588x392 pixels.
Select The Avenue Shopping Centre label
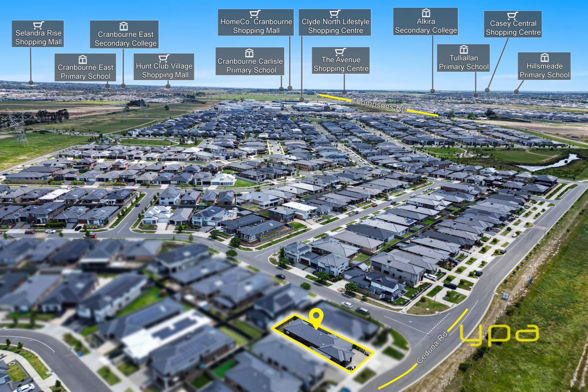(341, 64)
